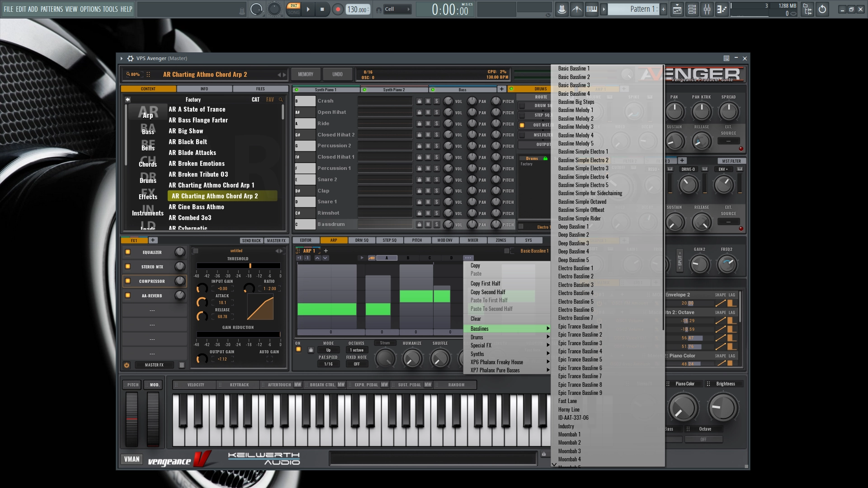Click the tempo tapper icon

click(x=577, y=9)
